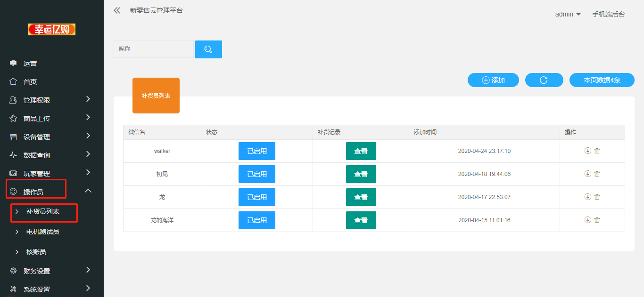Screen dimensions: 644x297
Task: Expand the 管理权限 sidebar menu
Action: point(50,100)
